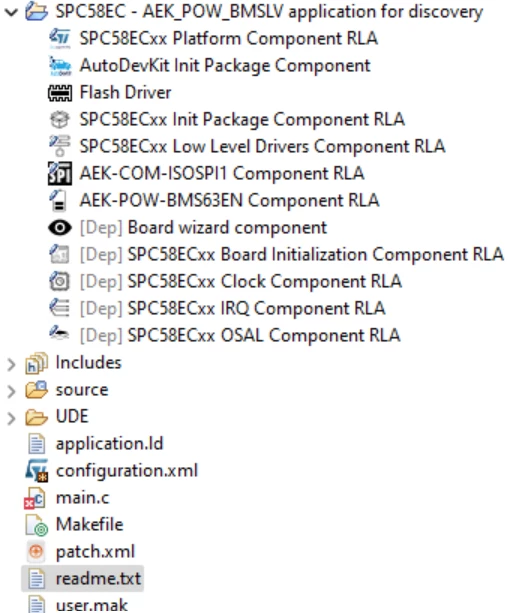The image size is (508, 613).
Task: Click the Low Level Drivers icon
Action: pyautogui.click(x=60, y=146)
